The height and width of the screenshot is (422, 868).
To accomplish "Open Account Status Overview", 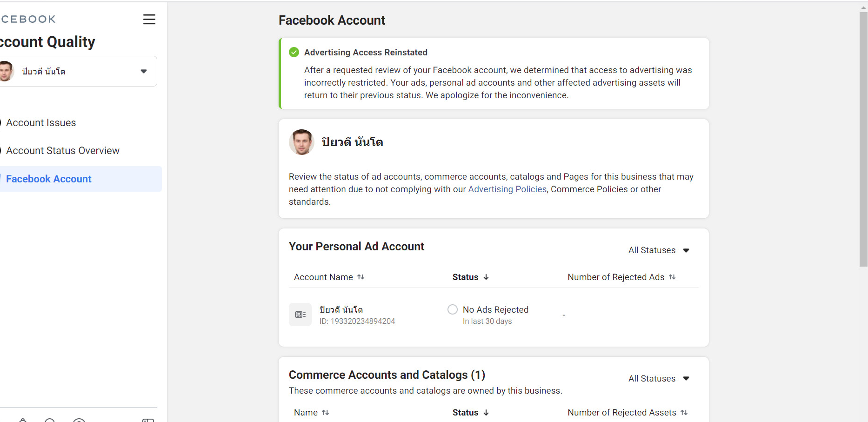I will (63, 151).
